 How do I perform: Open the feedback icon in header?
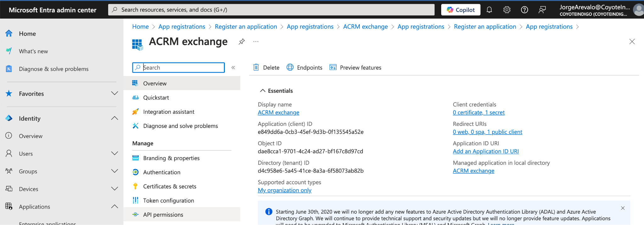(x=542, y=10)
